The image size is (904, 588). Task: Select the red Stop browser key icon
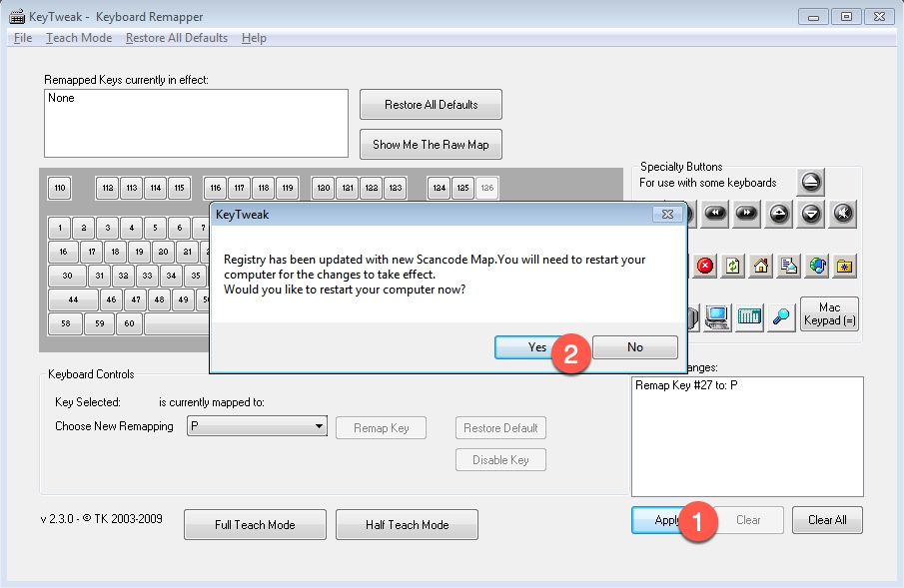[705, 266]
